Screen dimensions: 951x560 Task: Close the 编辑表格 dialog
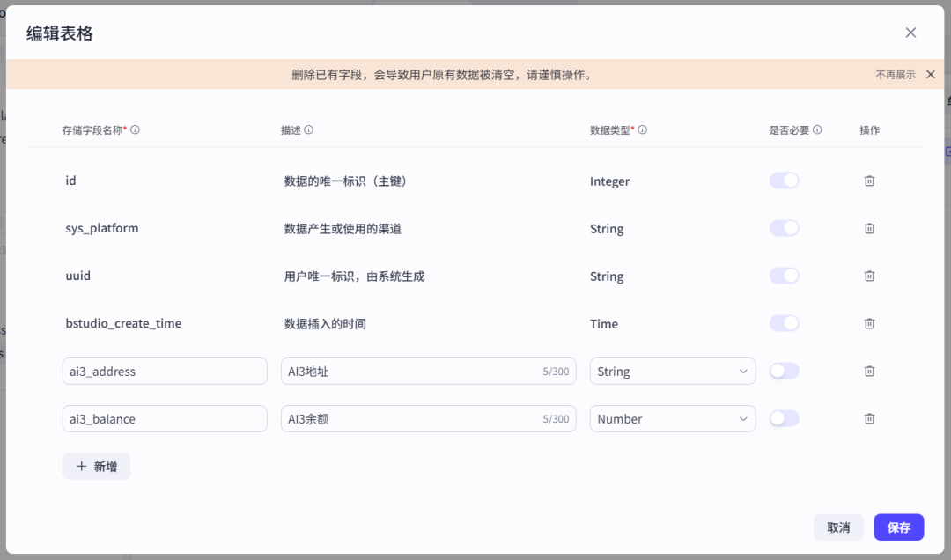[910, 33]
